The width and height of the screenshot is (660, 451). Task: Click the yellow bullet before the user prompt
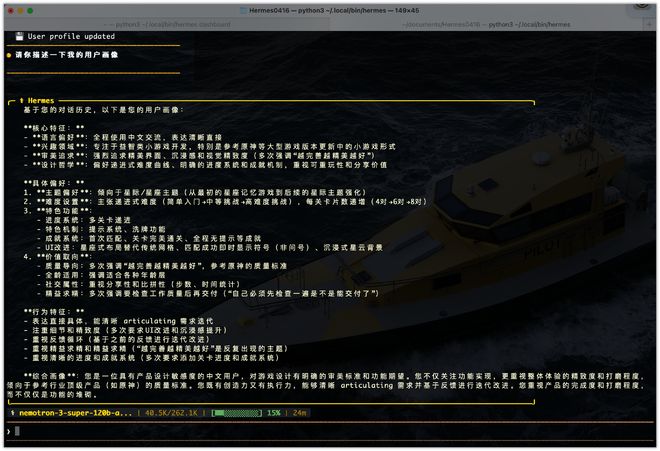click(9, 55)
